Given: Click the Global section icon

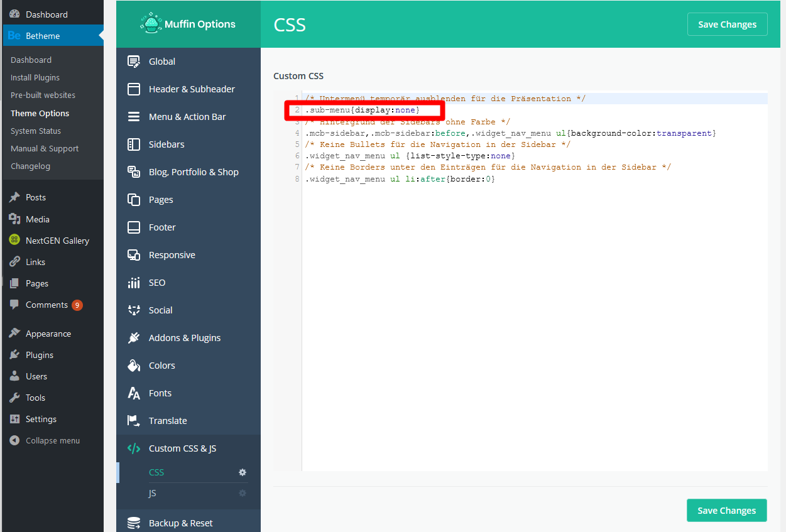Looking at the screenshot, I should (134, 62).
